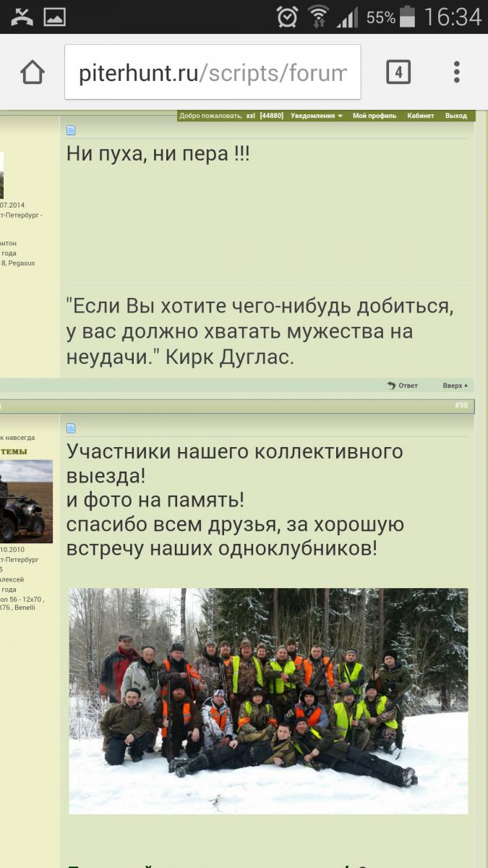This screenshot has width=488, height=868.
Task: Open the hunters group photo in snow
Action: click(268, 700)
